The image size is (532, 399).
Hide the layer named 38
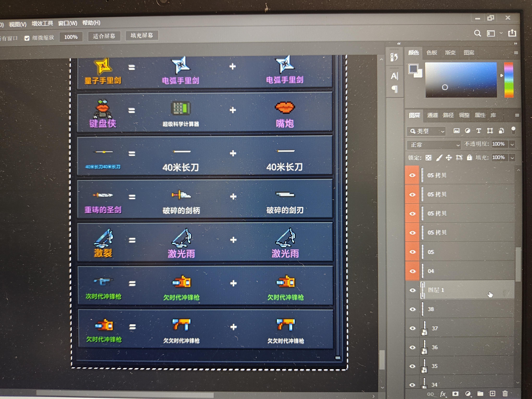point(412,309)
